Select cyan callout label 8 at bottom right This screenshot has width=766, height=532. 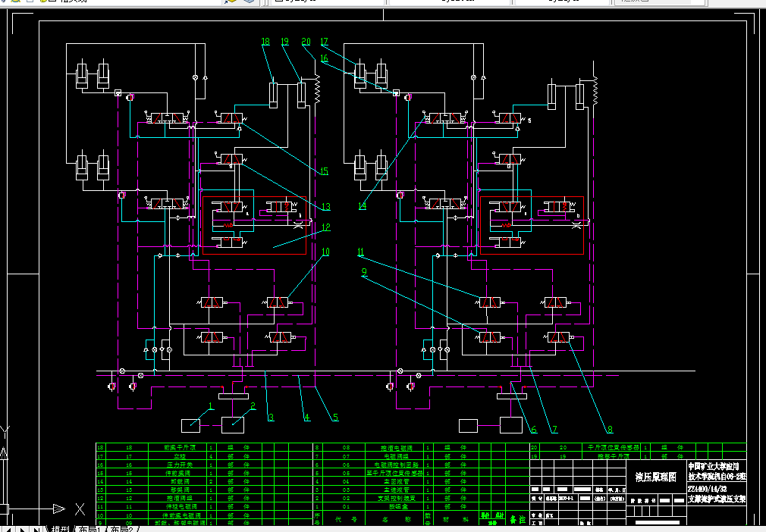611,430
